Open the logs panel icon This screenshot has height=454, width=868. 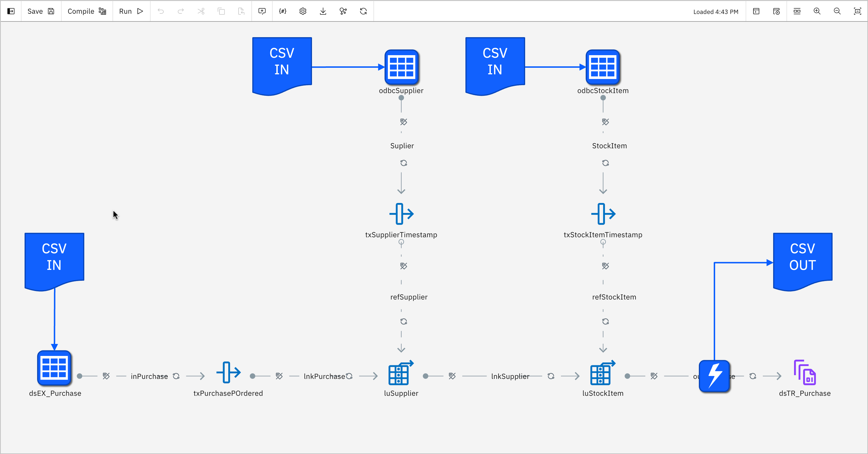(756, 11)
